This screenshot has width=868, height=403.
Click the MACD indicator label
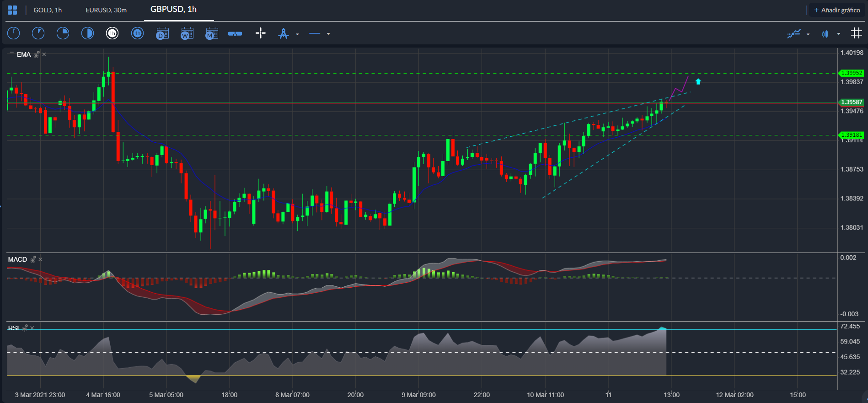tap(17, 259)
